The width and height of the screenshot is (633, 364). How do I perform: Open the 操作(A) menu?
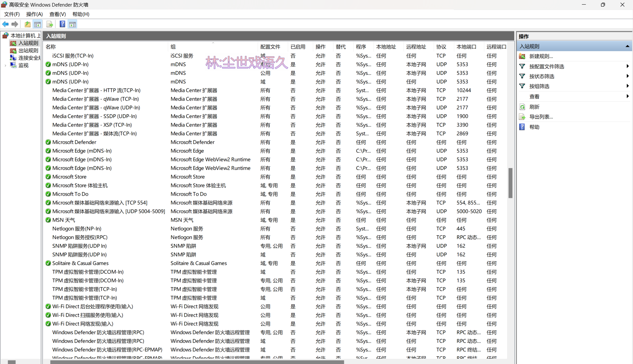34,14
